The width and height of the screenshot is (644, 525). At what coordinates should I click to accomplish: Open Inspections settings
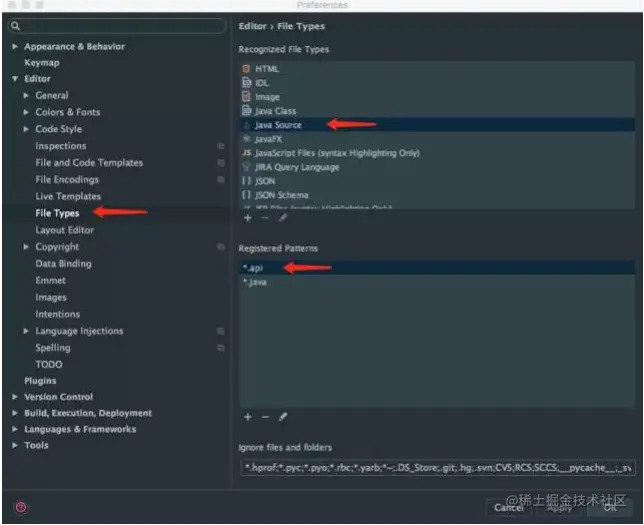click(61, 146)
